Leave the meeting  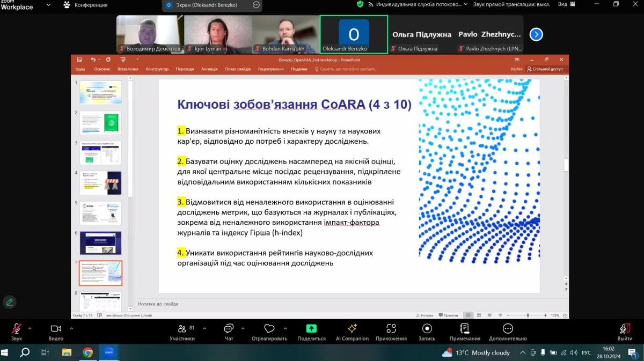pyautogui.click(x=625, y=331)
